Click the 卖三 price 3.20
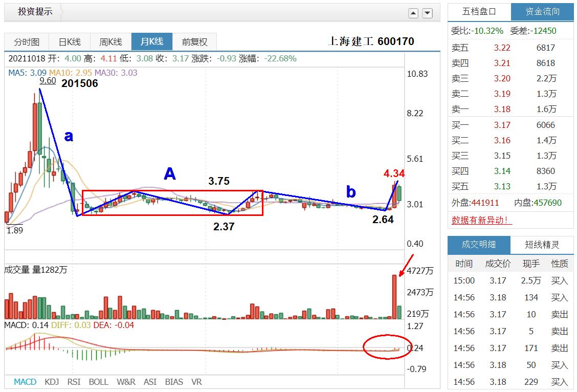This screenshot has width=577, height=392. pos(502,79)
